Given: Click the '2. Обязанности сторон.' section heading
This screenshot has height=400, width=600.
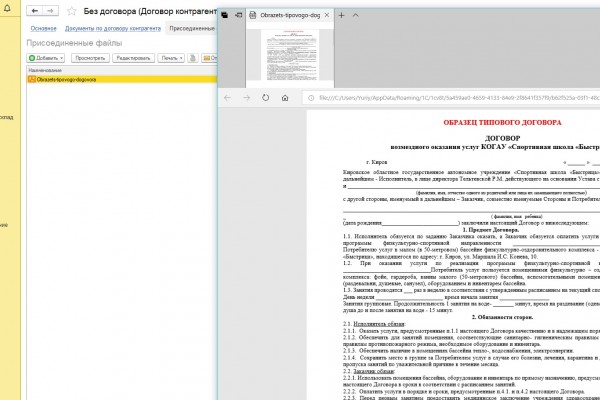Looking at the screenshot, I should tap(502, 317).
